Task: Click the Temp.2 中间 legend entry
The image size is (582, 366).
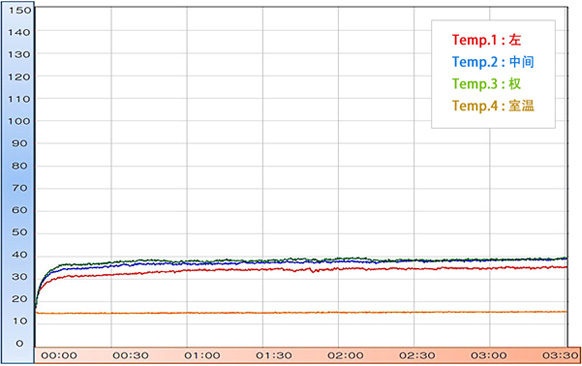Action: click(x=493, y=62)
